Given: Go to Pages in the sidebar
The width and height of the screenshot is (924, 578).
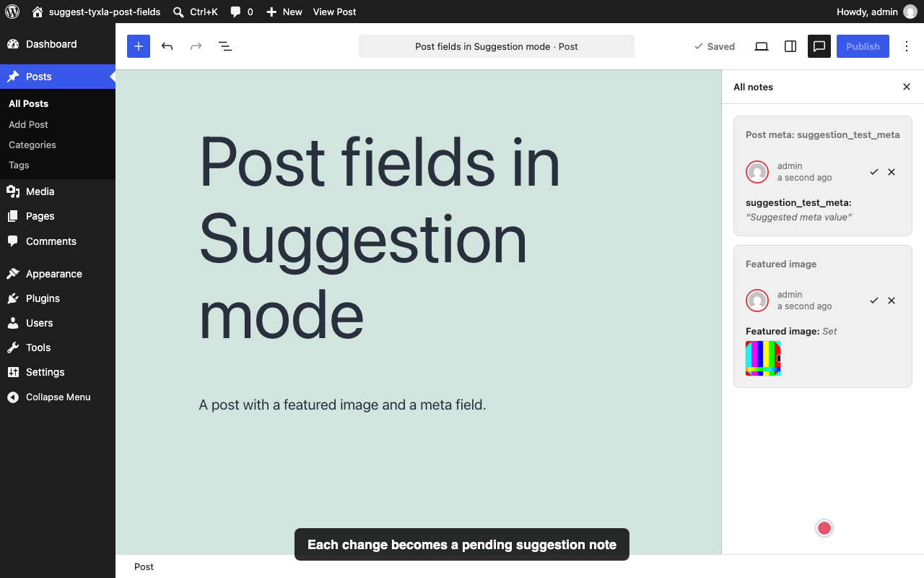Looking at the screenshot, I should (x=58, y=216).
